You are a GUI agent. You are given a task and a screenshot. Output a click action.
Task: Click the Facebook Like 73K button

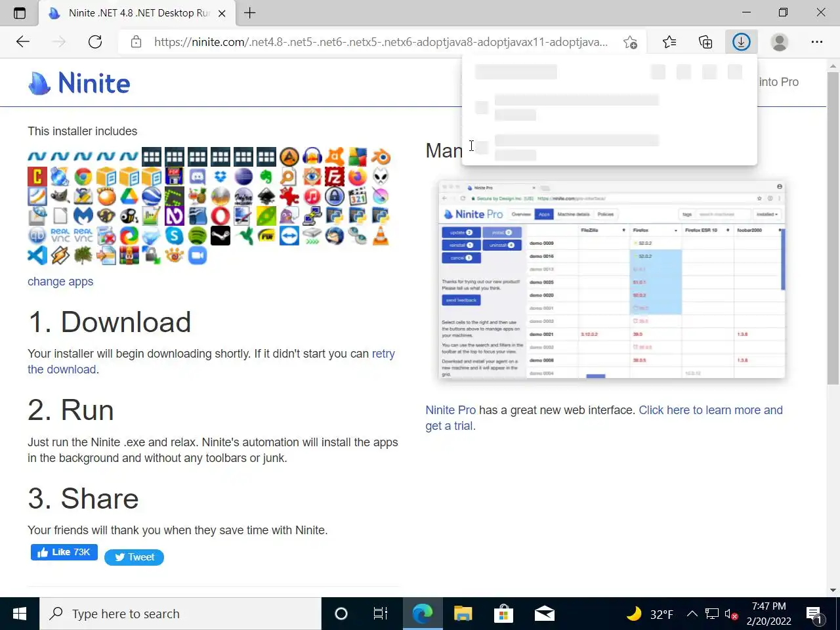point(64,553)
